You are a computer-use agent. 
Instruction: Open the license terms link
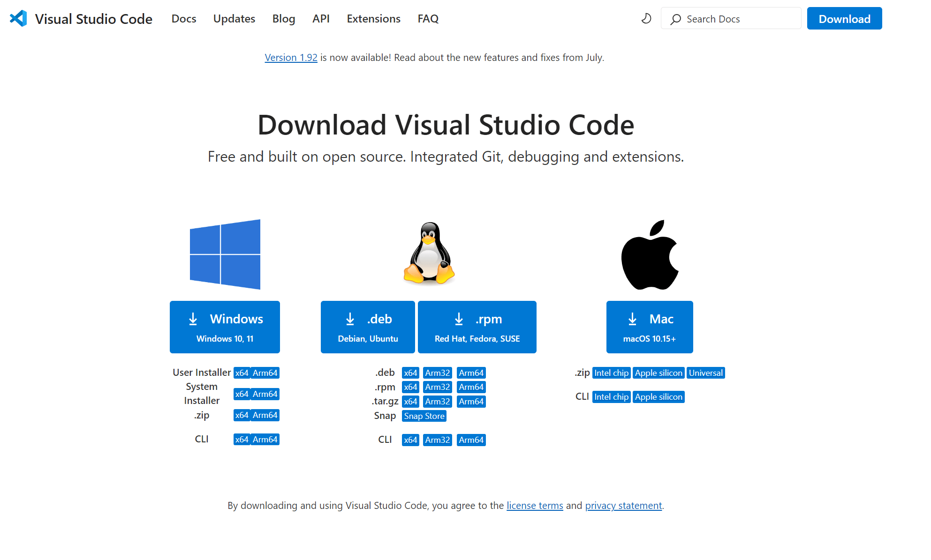(x=535, y=506)
